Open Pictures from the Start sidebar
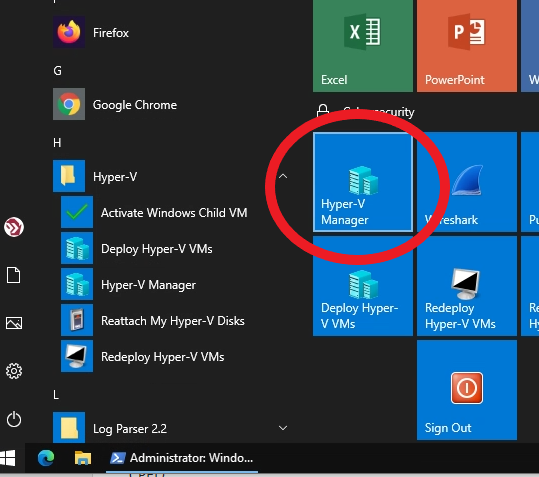Viewport: 539px width, 477px height. tap(14, 323)
